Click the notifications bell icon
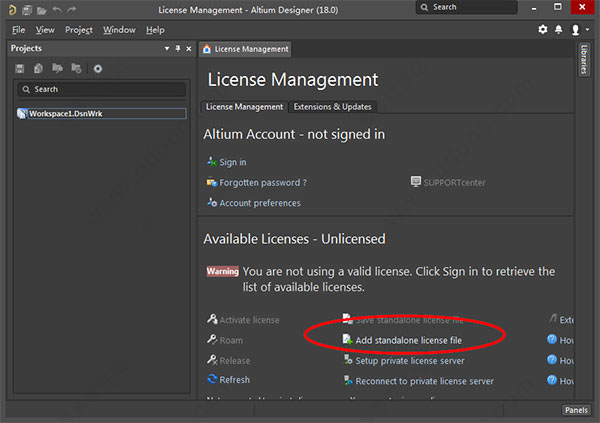600x423 pixels. [x=557, y=30]
